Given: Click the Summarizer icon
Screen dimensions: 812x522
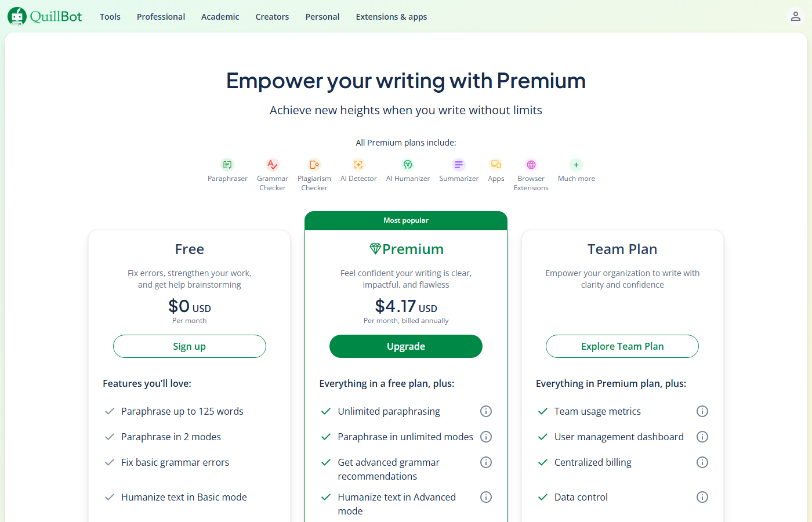Looking at the screenshot, I should pos(458,164).
